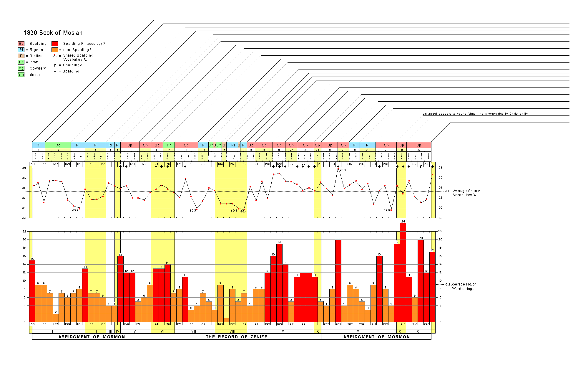The width and height of the screenshot is (588, 383).
Task: Click the tan B Biblical legend icon
Action: tap(21, 56)
